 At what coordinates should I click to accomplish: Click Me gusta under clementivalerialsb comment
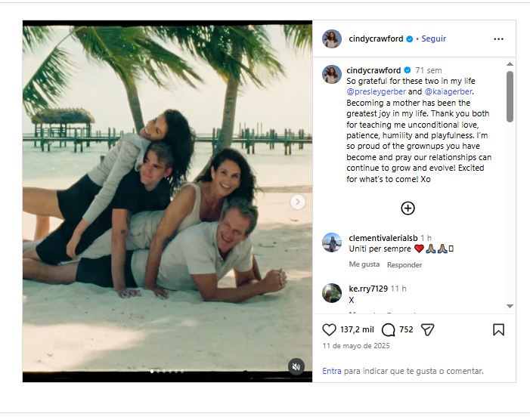point(364,264)
